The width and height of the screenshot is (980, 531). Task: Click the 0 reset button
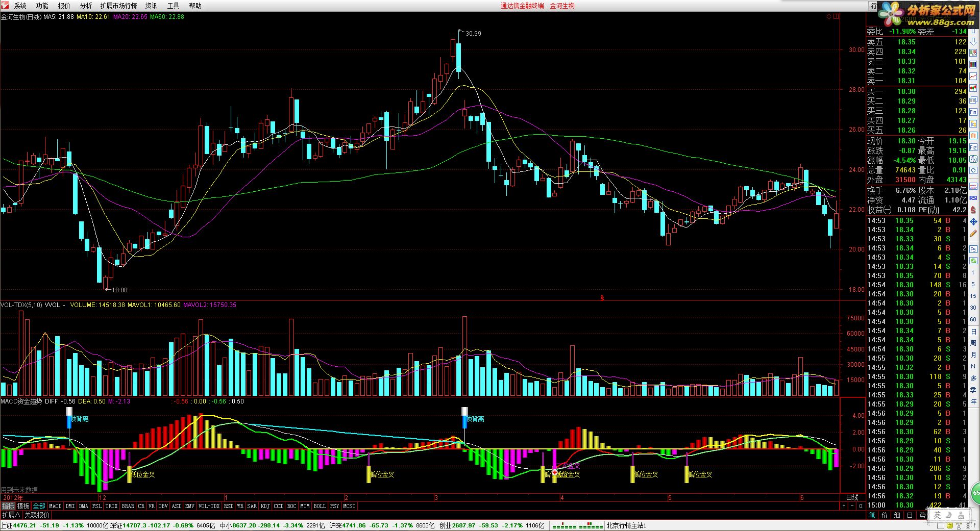(861, 506)
